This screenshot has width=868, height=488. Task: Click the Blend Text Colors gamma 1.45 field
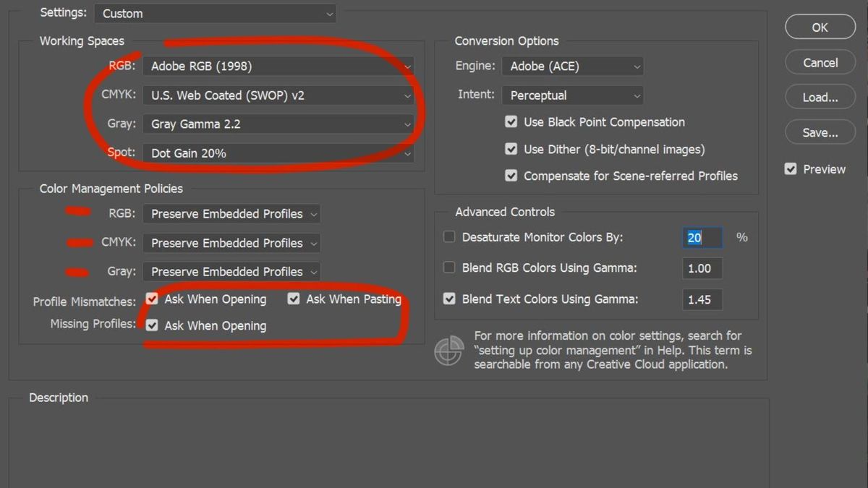(x=702, y=299)
